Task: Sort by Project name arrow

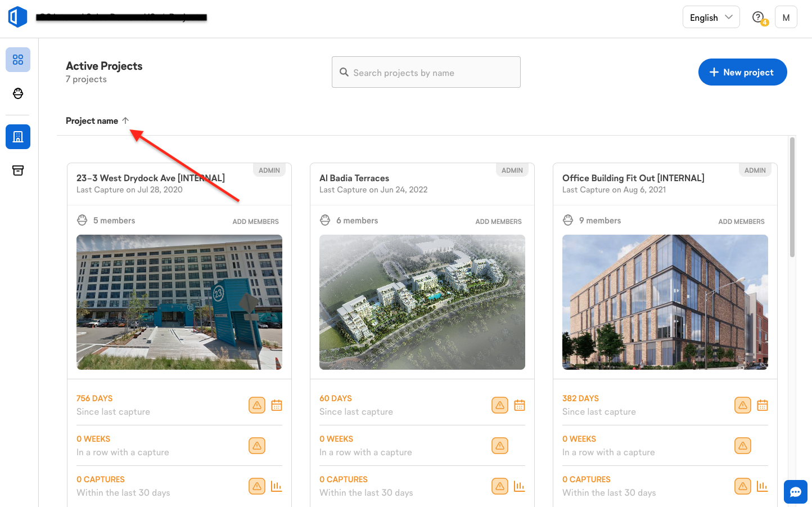Action: (125, 120)
